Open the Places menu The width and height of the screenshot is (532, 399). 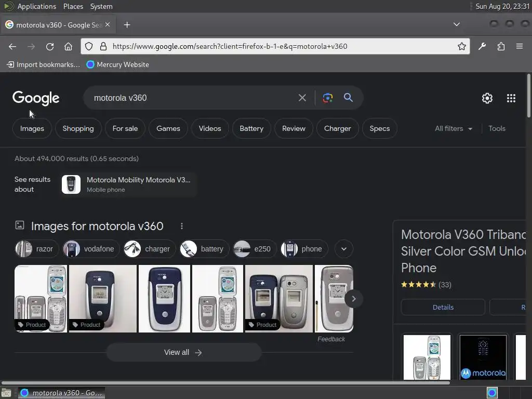tap(73, 6)
